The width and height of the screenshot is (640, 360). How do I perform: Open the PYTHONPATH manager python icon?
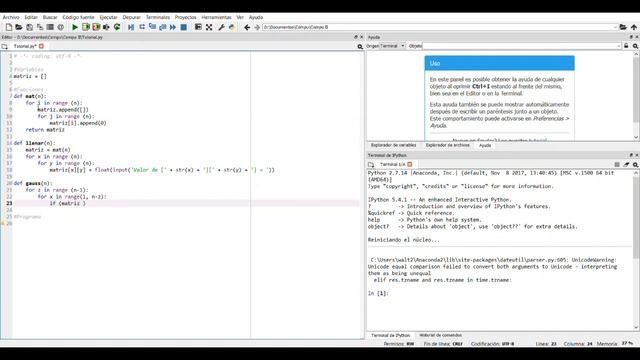coord(232,27)
